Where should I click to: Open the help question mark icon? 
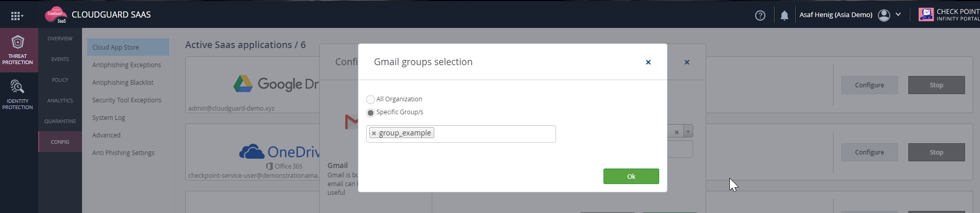point(760,16)
